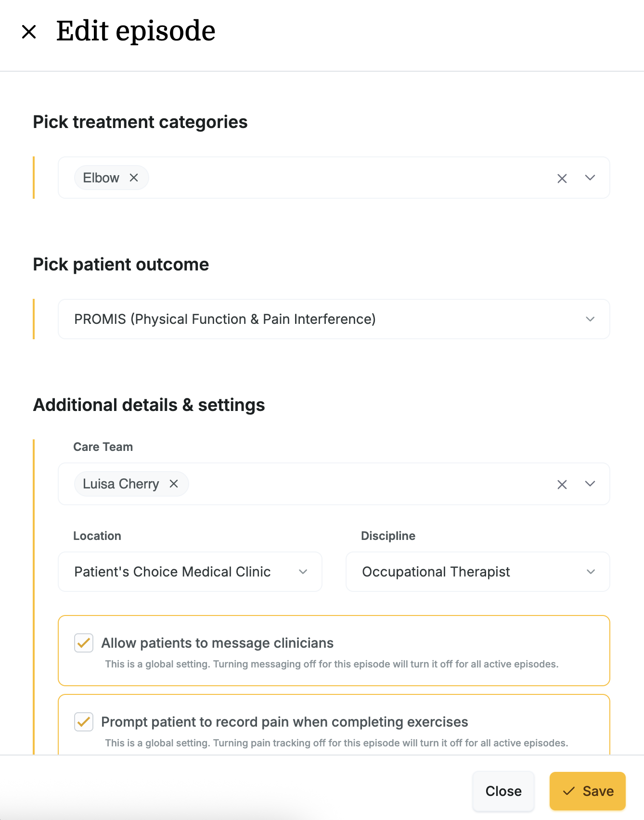Remove Luisa Cherry from care team
This screenshot has height=820, width=644.
pos(174,484)
